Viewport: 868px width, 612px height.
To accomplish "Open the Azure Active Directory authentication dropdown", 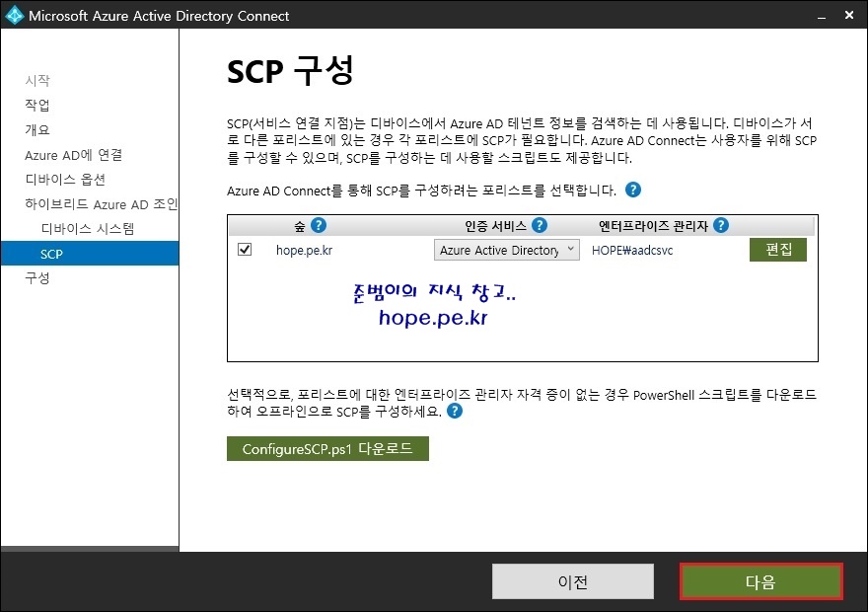I will 507,250.
